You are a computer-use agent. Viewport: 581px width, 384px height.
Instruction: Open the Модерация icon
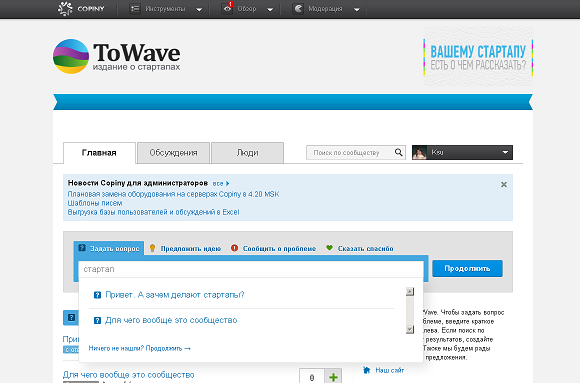[298, 9]
